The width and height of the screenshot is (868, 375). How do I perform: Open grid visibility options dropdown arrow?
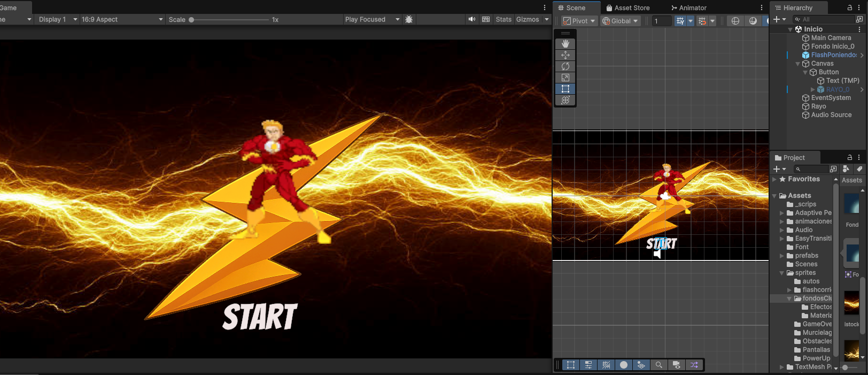pyautogui.click(x=690, y=21)
